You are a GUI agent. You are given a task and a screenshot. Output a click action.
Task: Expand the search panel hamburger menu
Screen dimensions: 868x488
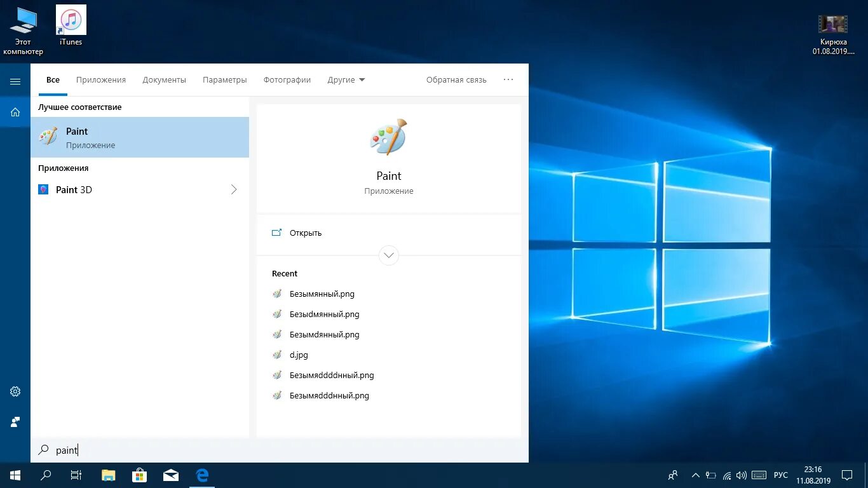coord(15,81)
